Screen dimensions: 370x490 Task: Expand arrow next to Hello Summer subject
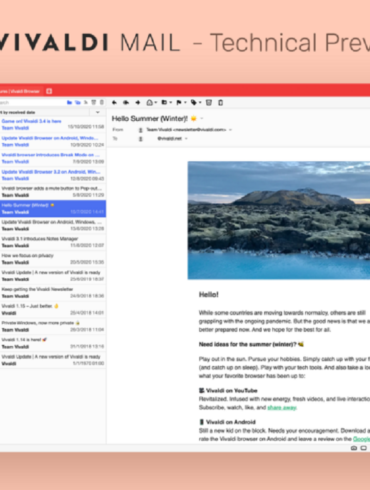point(202,119)
